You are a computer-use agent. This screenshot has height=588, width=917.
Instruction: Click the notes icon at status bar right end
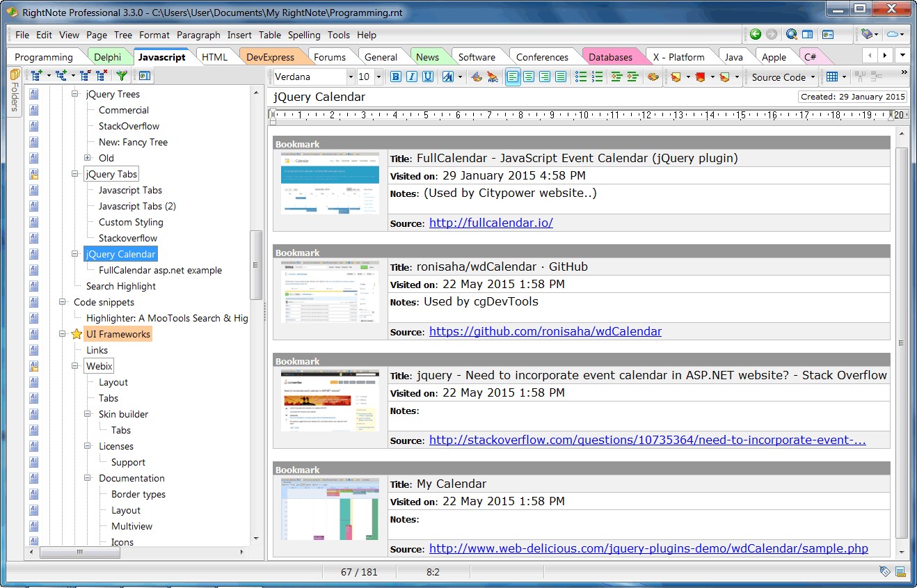pyautogui.click(x=901, y=572)
